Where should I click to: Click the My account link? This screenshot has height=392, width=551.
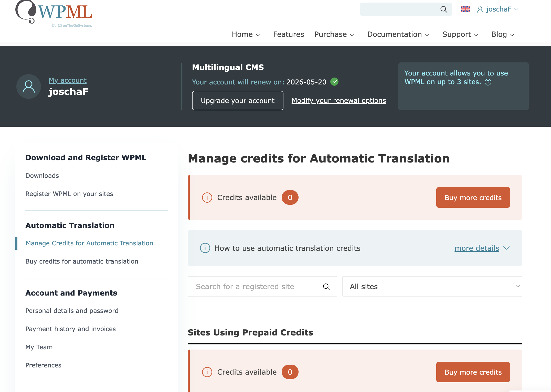68,80
